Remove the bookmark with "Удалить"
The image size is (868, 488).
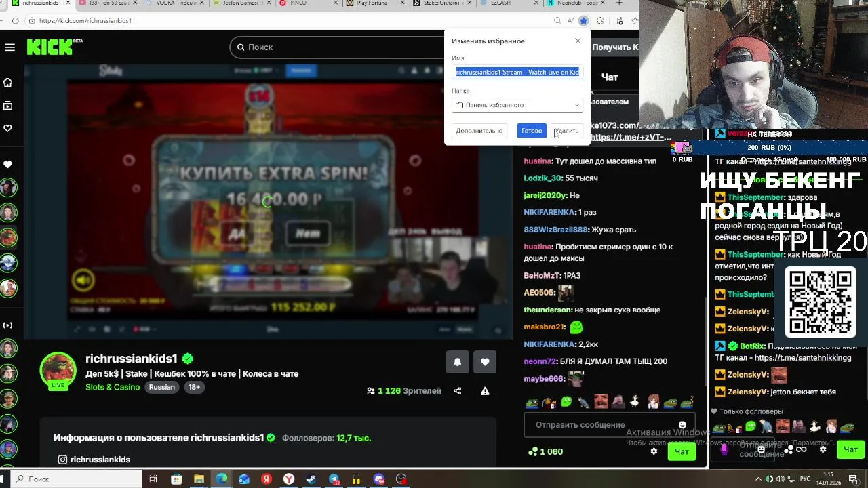click(566, 131)
